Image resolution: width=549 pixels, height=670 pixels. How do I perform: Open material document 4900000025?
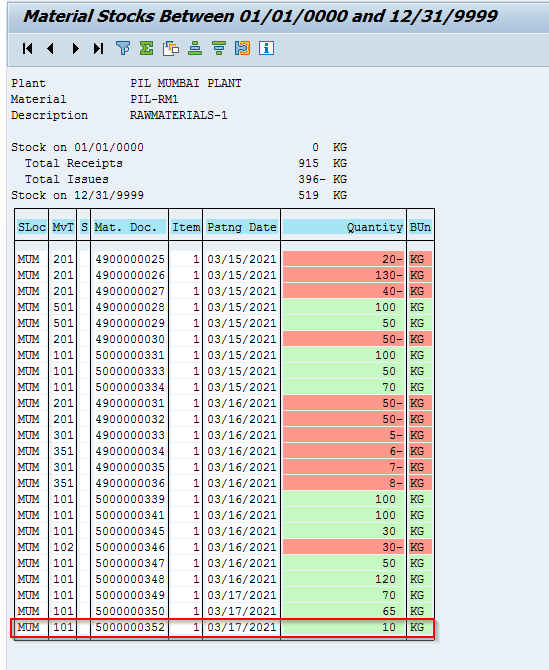point(130,259)
